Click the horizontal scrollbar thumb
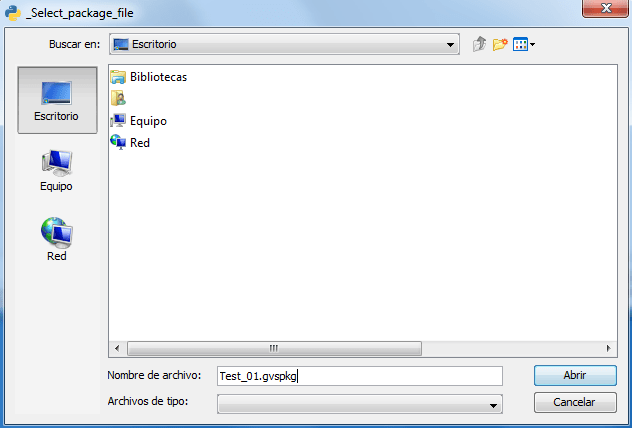 pos(274,348)
